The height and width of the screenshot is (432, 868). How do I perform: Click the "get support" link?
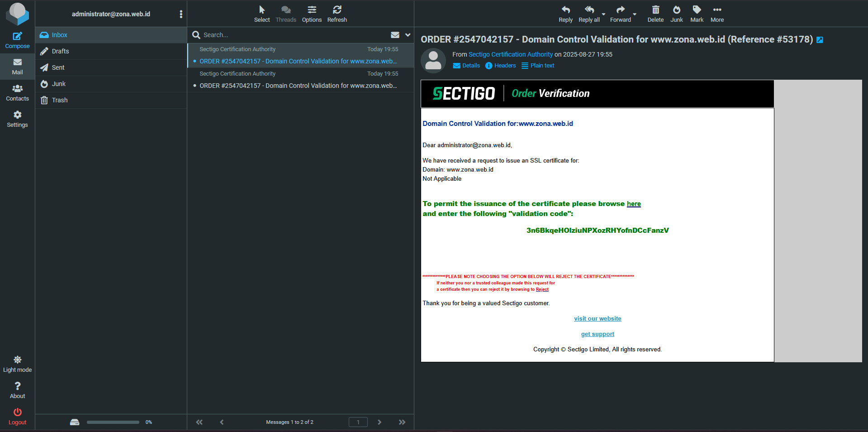(x=597, y=334)
